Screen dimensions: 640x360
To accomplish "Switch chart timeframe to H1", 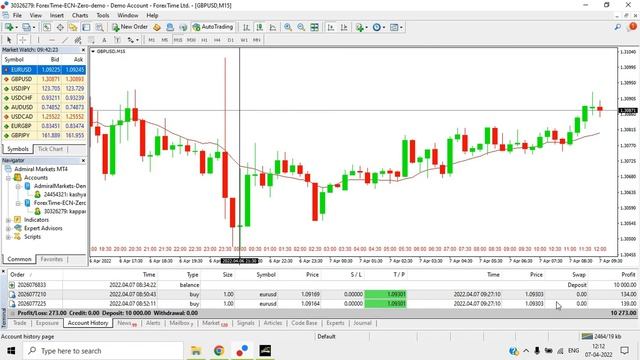I will (204, 40).
